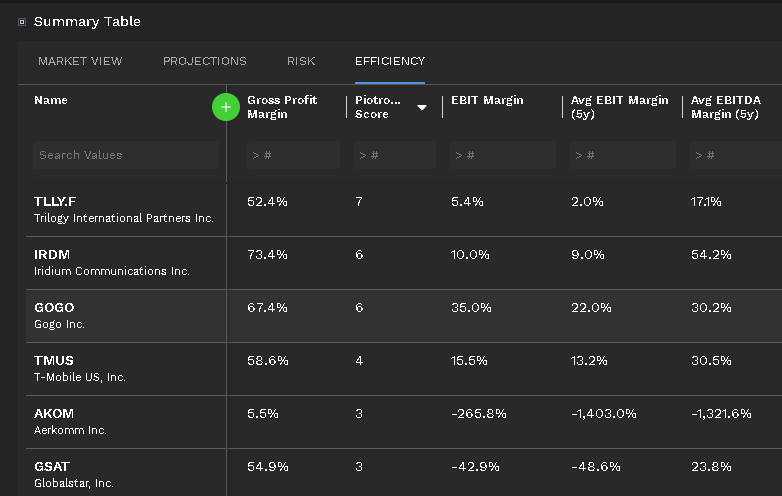Toggle Piotroski Score sort arrow

pyautogui.click(x=422, y=108)
